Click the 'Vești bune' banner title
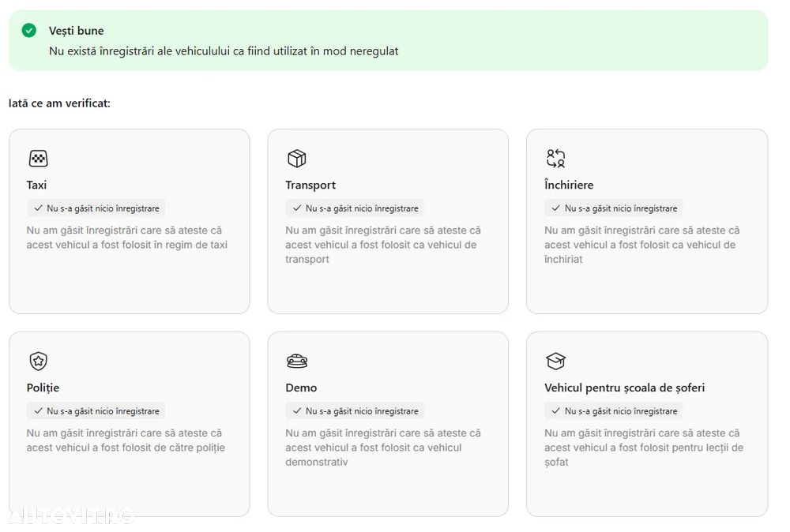Viewport: 790px width, 532px height. point(77,31)
